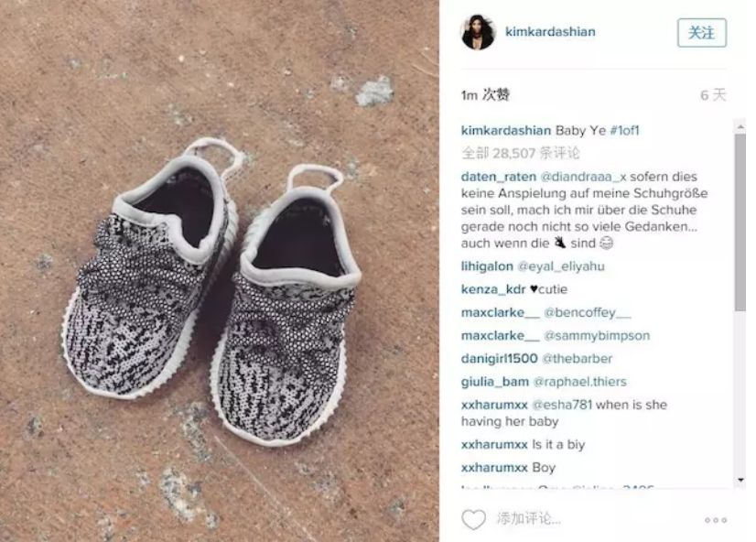This screenshot has width=756, height=542.
Task: Click the @sammybimpson mention
Action: tap(597, 336)
